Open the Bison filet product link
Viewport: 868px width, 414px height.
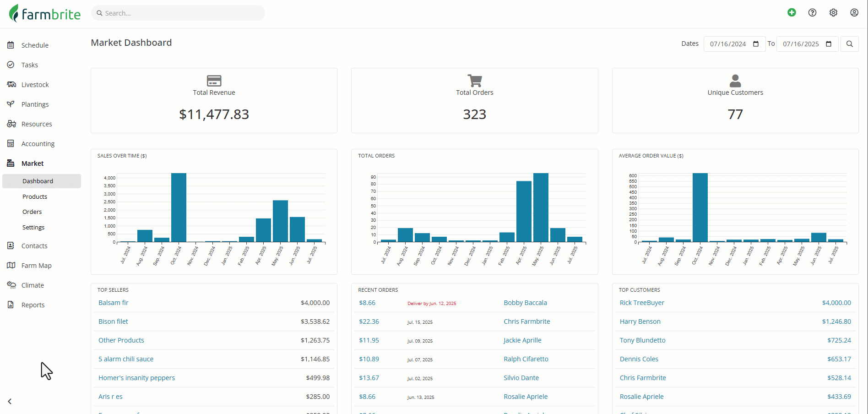pyautogui.click(x=113, y=321)
